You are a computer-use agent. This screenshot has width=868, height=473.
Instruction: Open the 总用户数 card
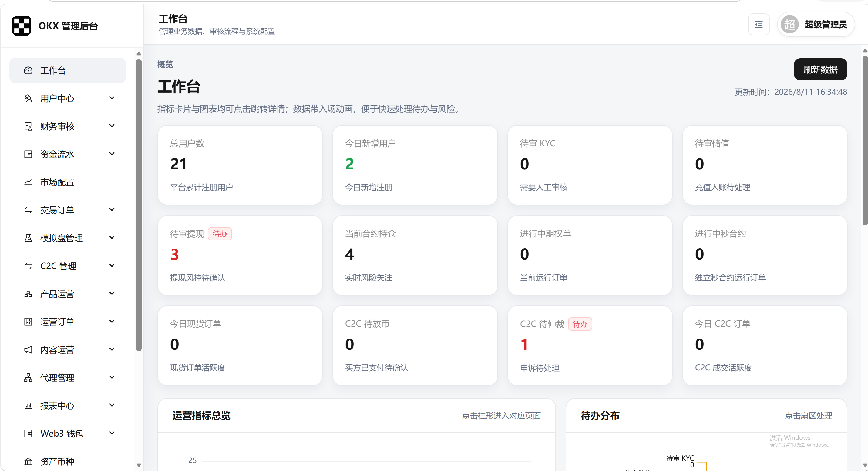click(x=240, y=165)
